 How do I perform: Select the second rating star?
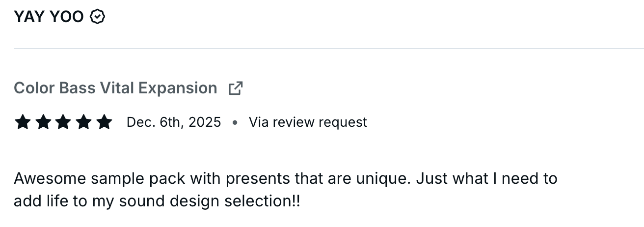pos(43,122)
